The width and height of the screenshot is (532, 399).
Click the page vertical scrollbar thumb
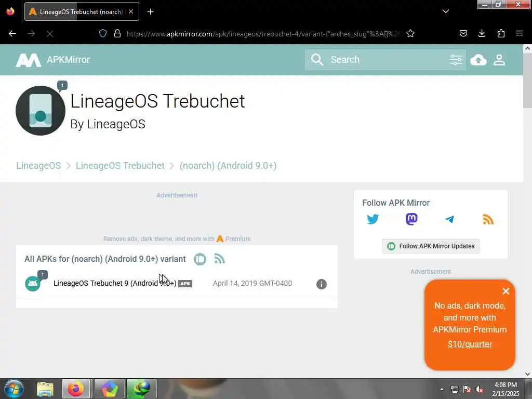coord(527,81)
